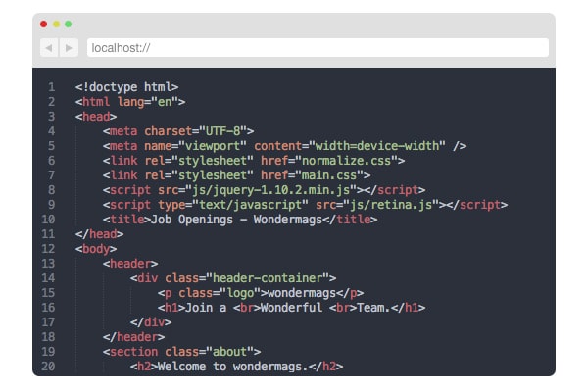
Task: Maximize window with green dot button
Action: tap(69, 24)
